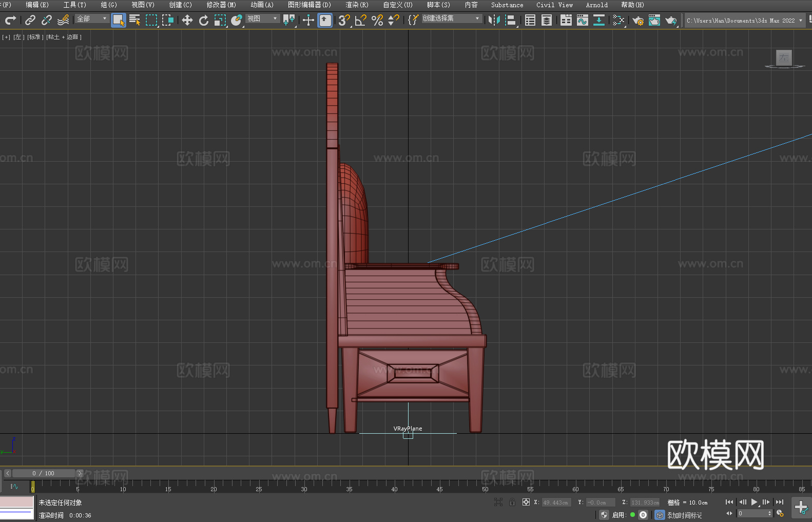This screenshot has width=812, height=522.
Task: Toggle the Percent Snap button
Action: point(377,20)
